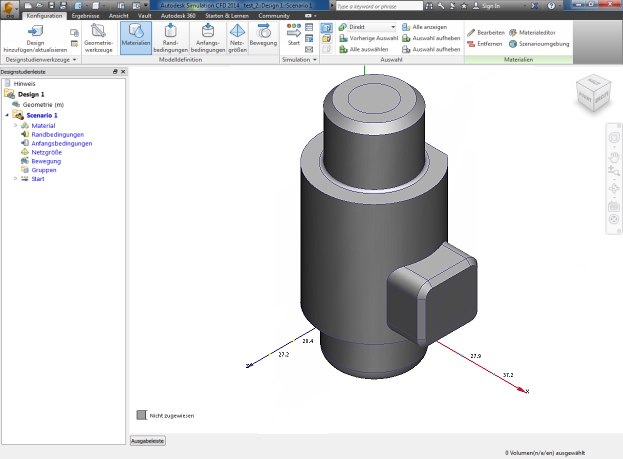
Task: Undock the Designstudienleiste panel
Action: coord(115,72)
